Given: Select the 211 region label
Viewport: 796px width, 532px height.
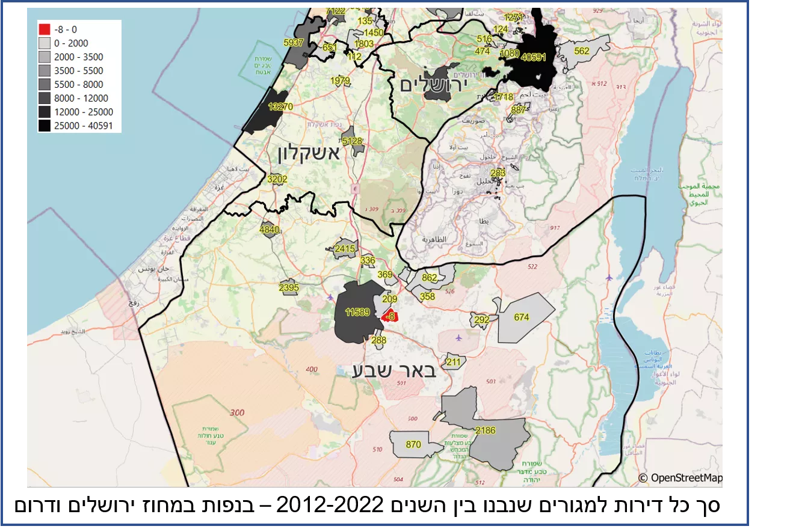Looking at the screenshot, I should pyautogui.click(x=453, y=362).
